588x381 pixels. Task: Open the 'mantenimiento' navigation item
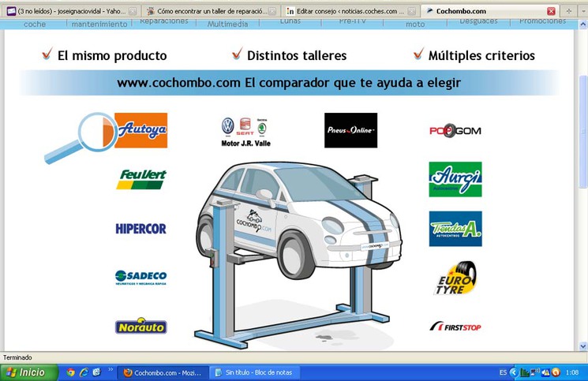(99, 24)
